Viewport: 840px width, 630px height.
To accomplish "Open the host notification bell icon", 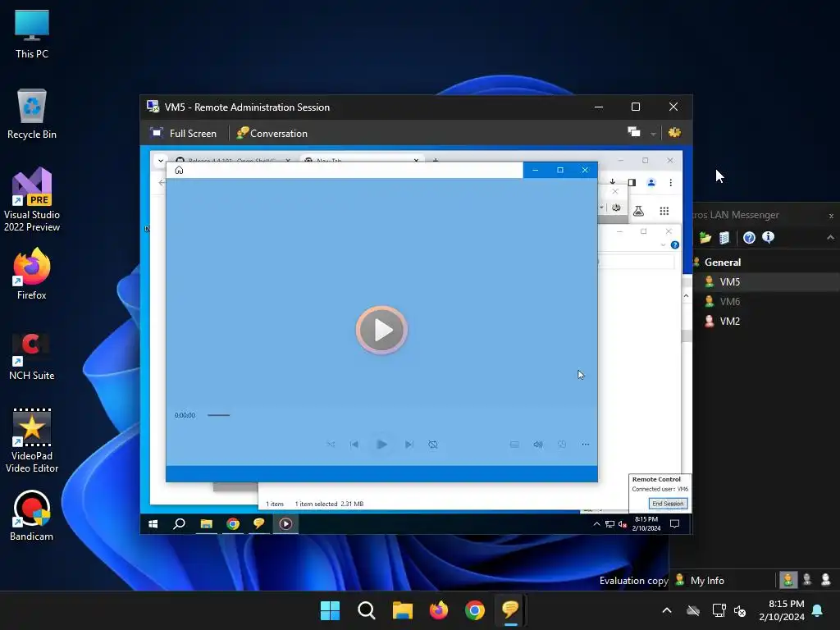I will point(818,610).
